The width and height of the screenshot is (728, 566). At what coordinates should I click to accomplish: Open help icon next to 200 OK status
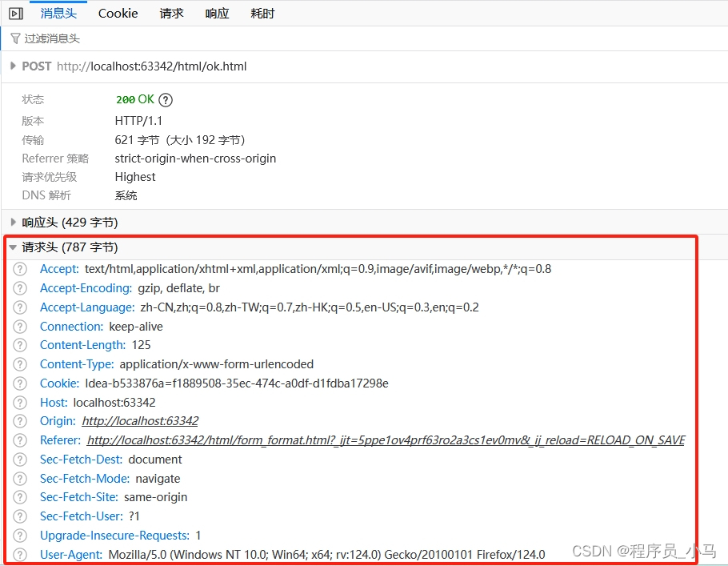(166, 100)
